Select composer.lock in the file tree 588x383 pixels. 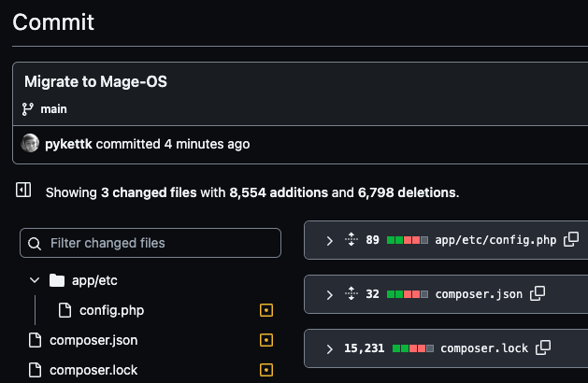click(x=93, y=370)
